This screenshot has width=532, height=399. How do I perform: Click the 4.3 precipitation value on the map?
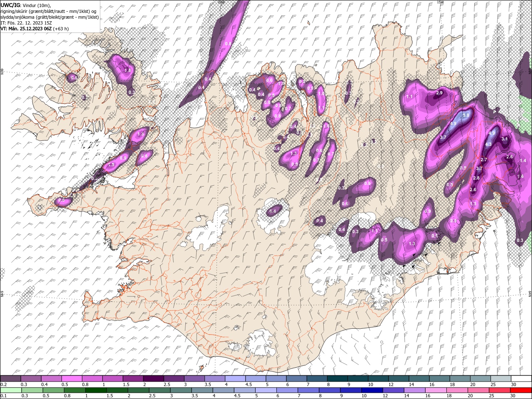click(x=488, y=144)
